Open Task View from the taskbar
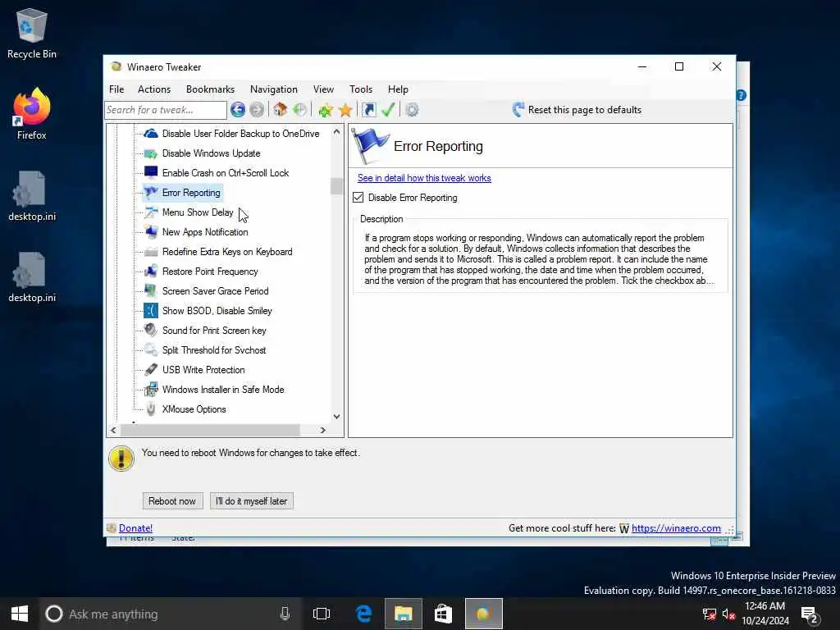Screen dimensions: 840x630 point(322,614)
